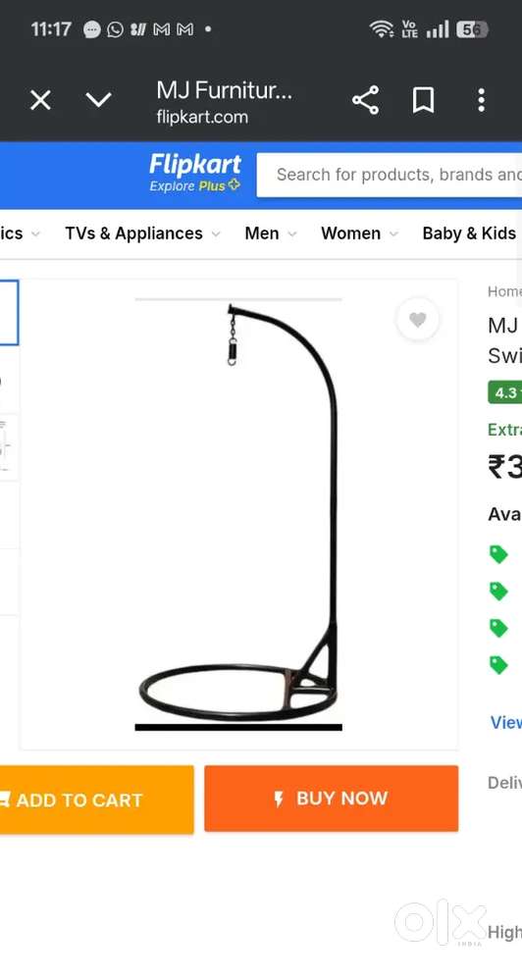
Task: Tap the Flipkart Explore Plus logo
Action: tap(195, 173)
